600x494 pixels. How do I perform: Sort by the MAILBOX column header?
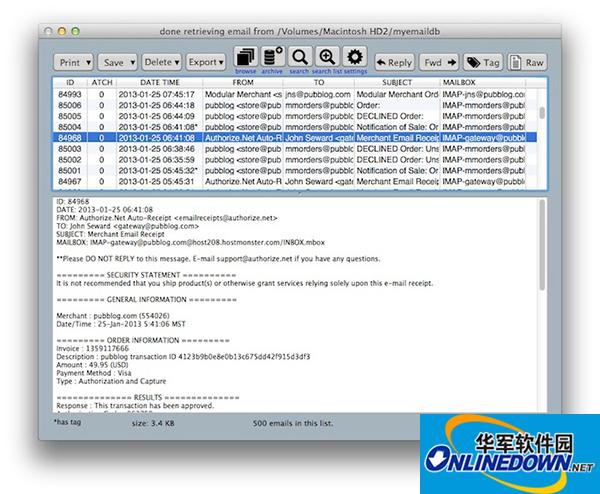483,83
